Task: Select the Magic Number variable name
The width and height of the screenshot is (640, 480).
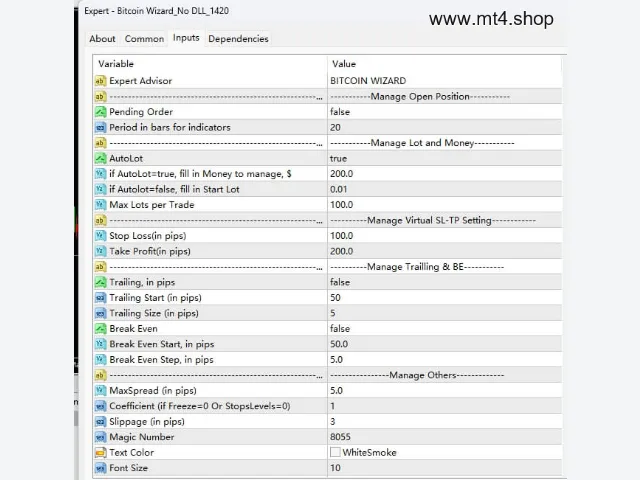Action: point(142,437)
